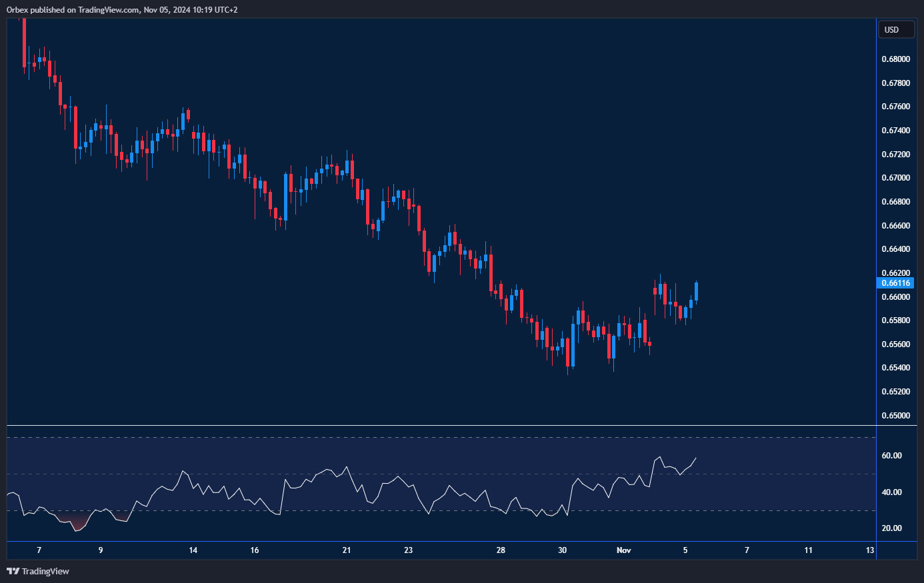The image size is (924, 583).
Task: Click the highlighted 0.66116 current price label
Action: [895, 283]
